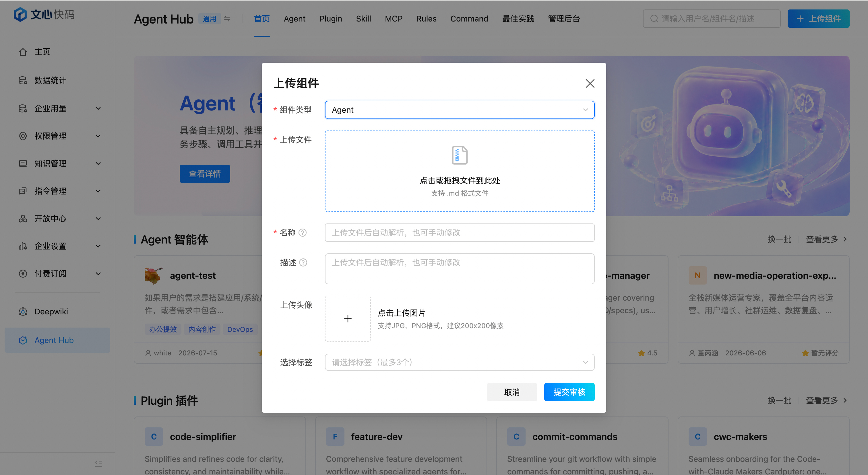This screenshot has width=868, height=475.
Task: Click the F avatar of feature-dev
Action: (x=335, y=437)
